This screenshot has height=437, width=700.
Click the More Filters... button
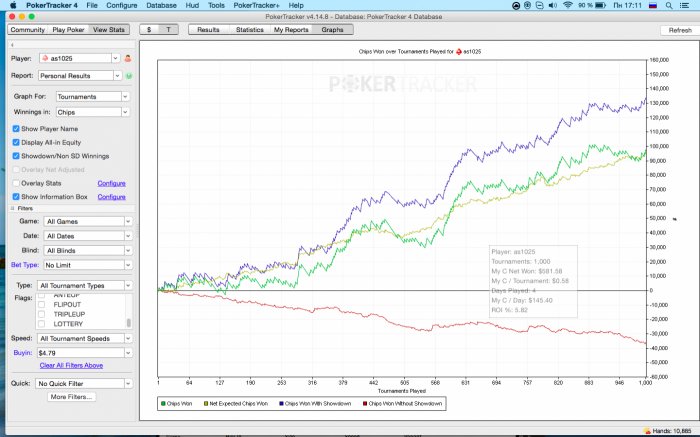[x=71, y=397]
